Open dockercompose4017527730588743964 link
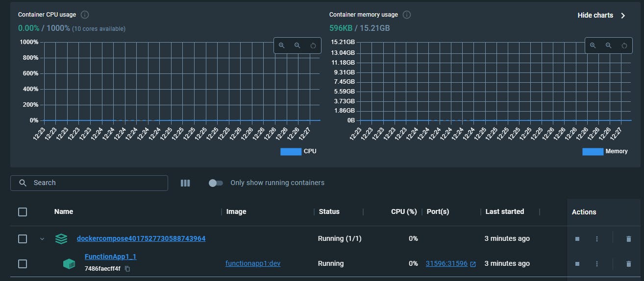 point(141,238)
